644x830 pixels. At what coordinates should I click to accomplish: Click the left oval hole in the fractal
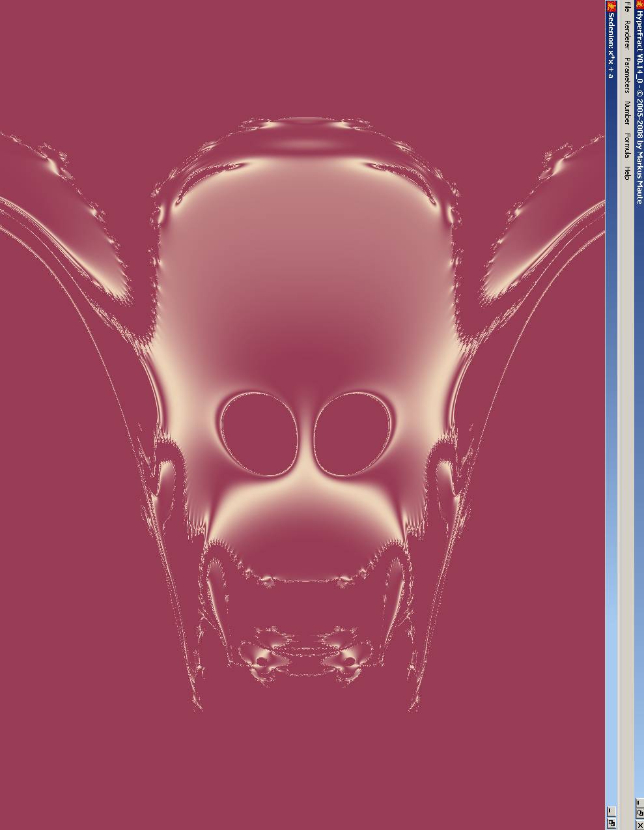[259, 433]
